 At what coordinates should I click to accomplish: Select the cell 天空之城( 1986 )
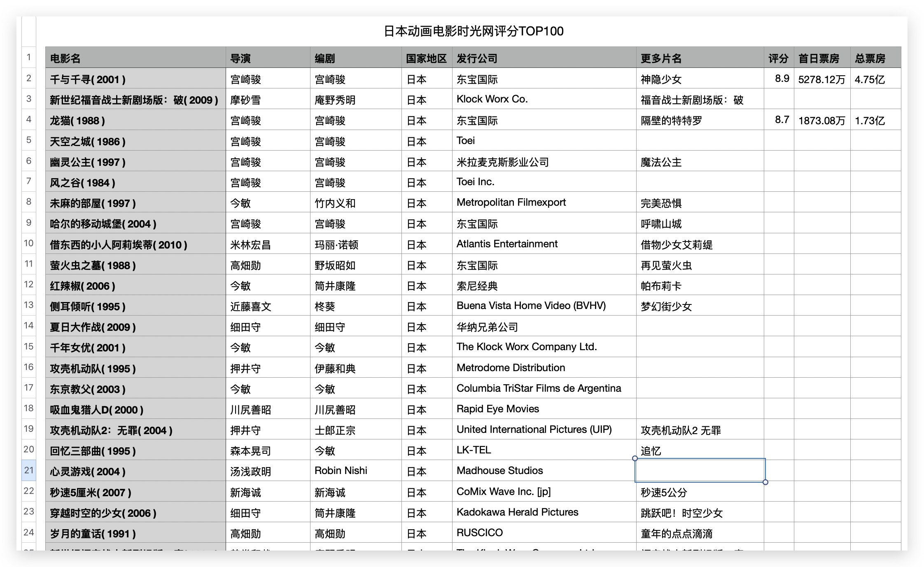(x=135, y=141)
